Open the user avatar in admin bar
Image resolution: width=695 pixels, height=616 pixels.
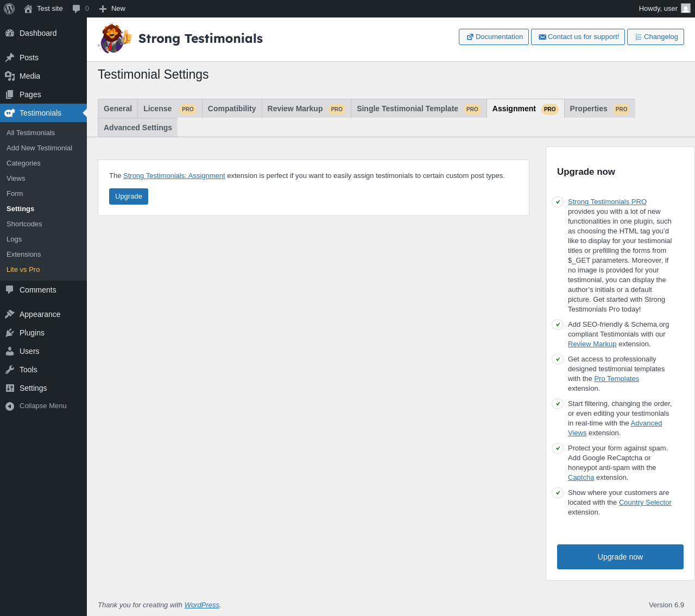click(686, 8)
